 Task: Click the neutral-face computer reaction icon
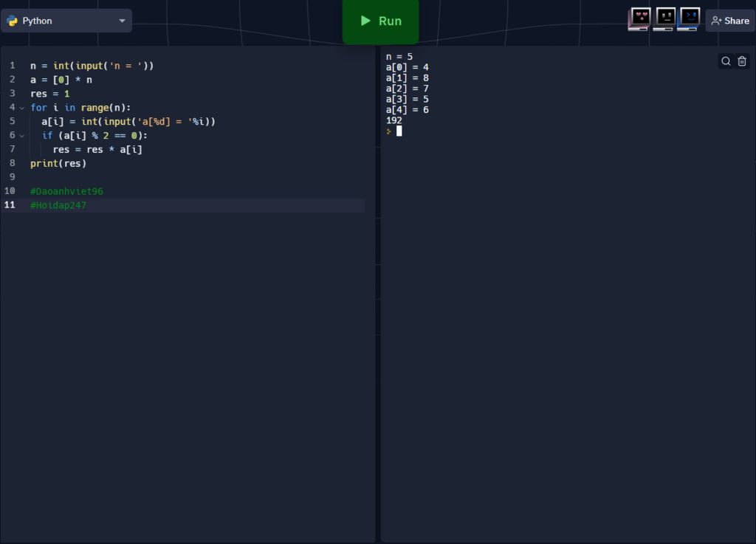(664, 18)
